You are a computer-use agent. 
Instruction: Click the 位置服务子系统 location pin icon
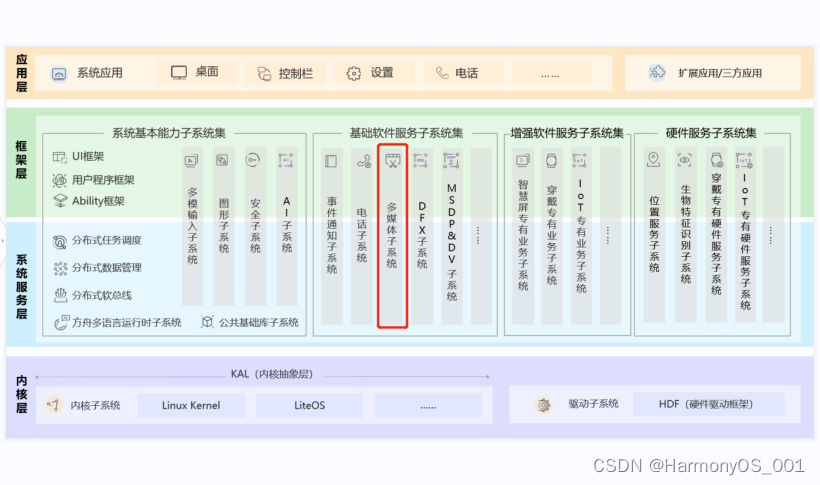tap(653, 159)
